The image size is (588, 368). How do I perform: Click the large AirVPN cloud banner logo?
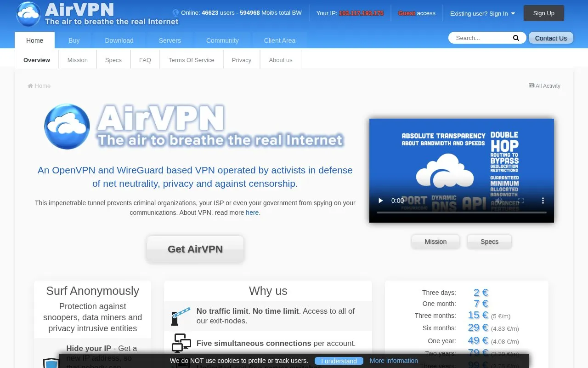(x=194, y=126)
